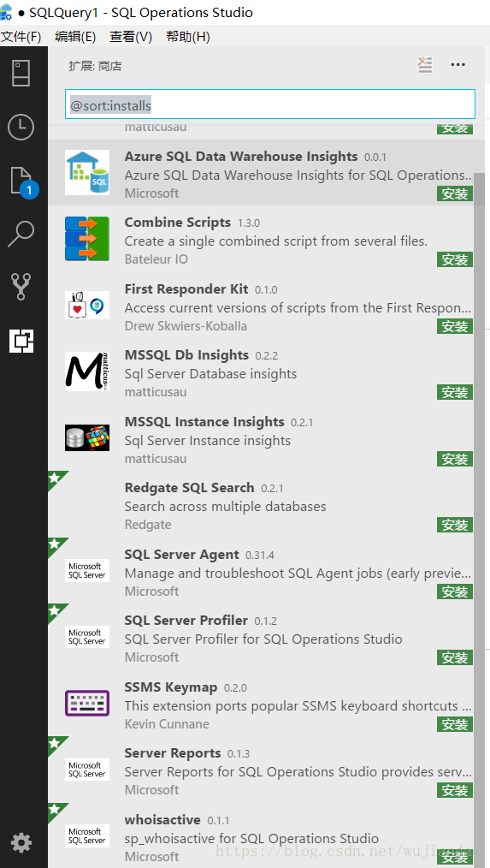The image size is (490, 868).
Task: Install First Responder Kit extension
Action: point(455,326)
